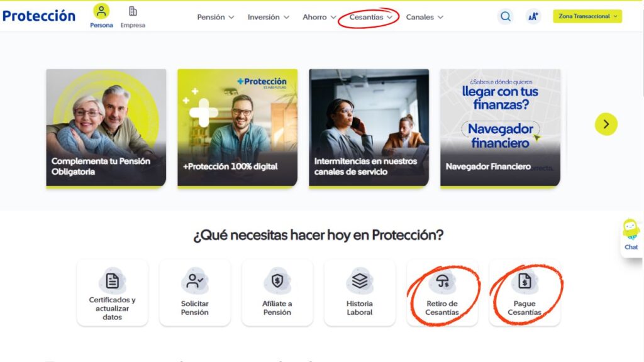Click the Pague Cesantías icon
Viewport: 644px width, 362px height.
(525, 281)
